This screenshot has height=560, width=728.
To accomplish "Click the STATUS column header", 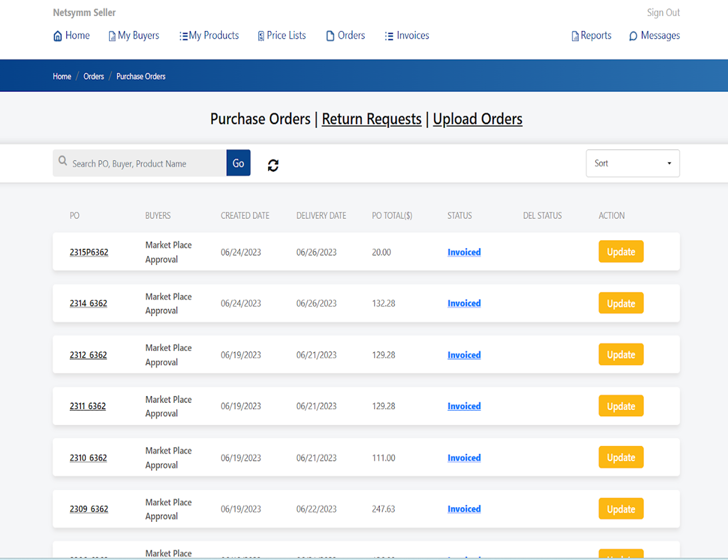I will coord(460,216).
